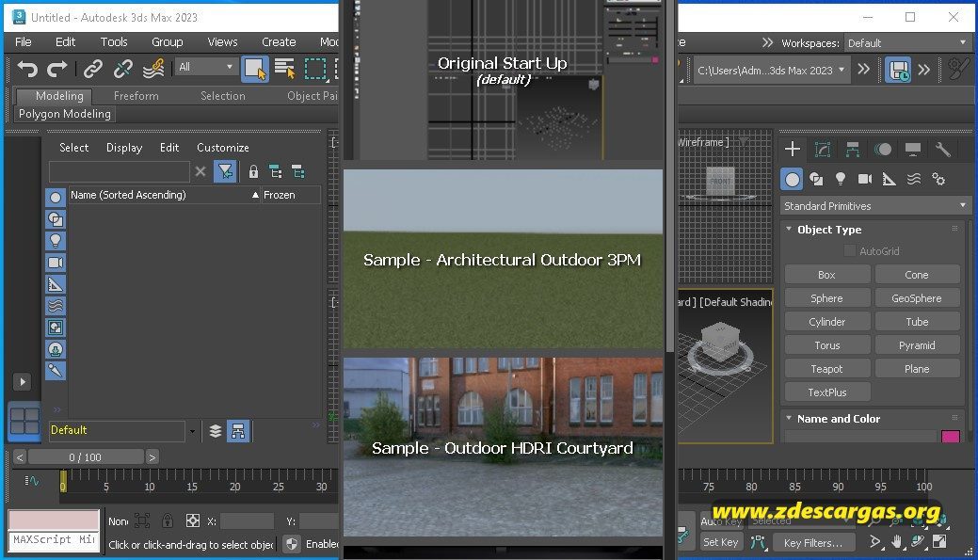Toggle display space warps filter in Scene Explorer
978x560 pixels.
click(56, 306)
